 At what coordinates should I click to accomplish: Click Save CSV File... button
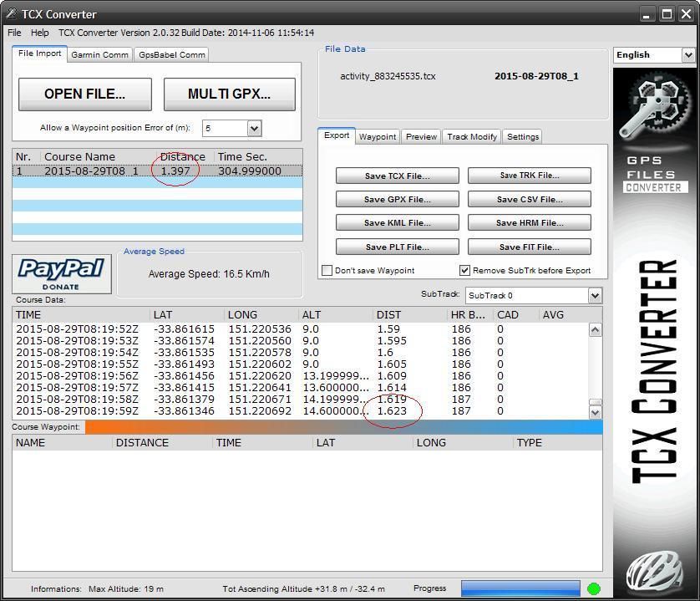click(x=530, y=199)
